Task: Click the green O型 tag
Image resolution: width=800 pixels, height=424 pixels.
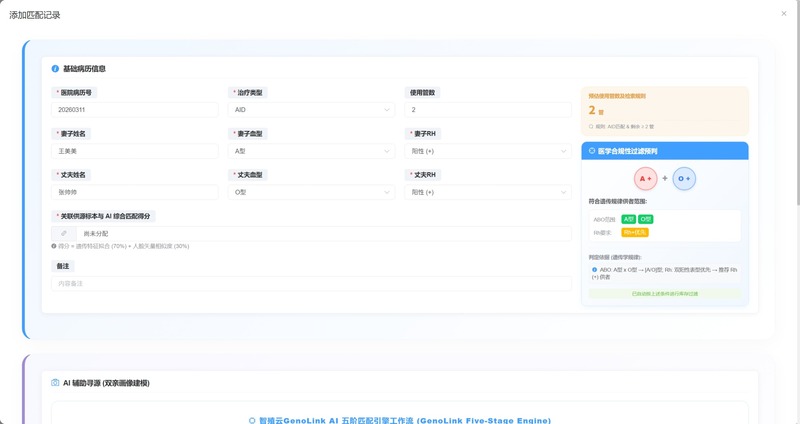Action: coord(645,219)
